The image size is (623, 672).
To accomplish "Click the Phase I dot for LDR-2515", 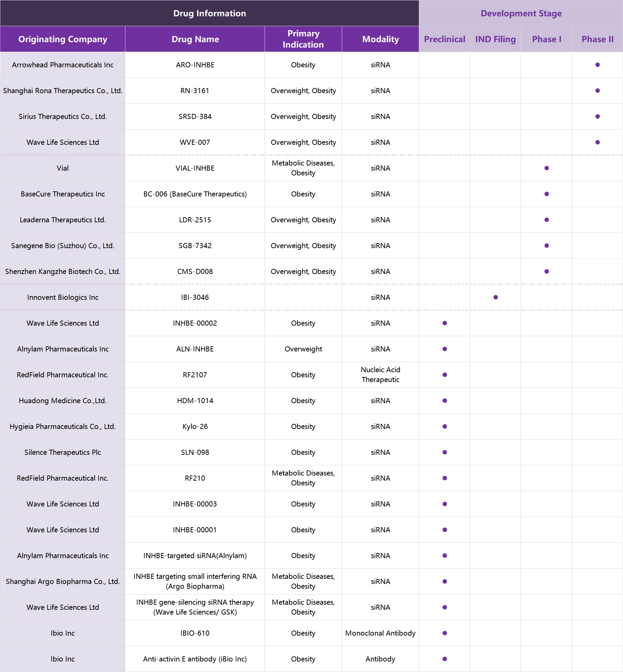I will pos(547,220).
